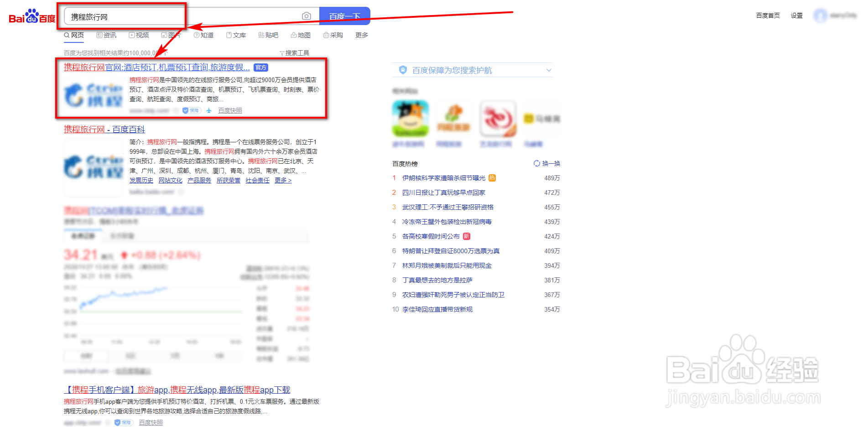Open 百度快照 for the official Ctrip result

pyautogui.click(x=230, y=110)
